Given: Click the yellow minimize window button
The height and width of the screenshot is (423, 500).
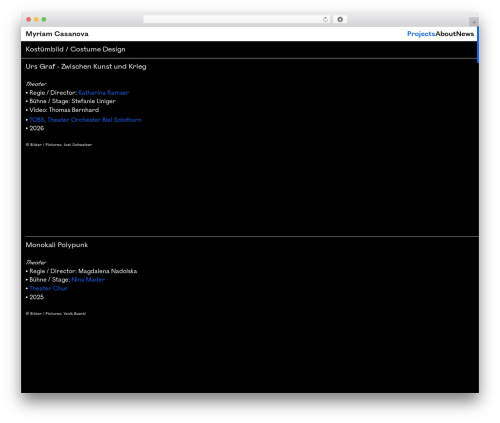Looking at the screenshot, I should [36, 19].
